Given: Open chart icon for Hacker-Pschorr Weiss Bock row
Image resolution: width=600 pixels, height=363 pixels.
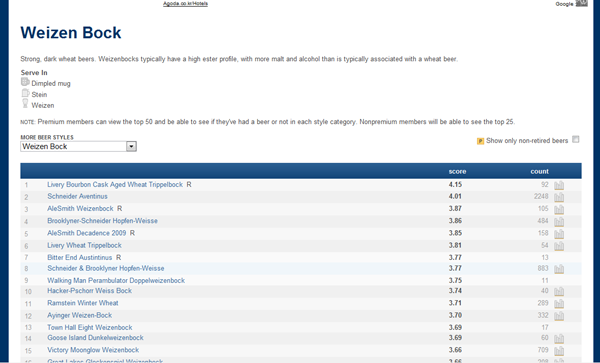Looking at the screenshot, I should click(x=559, y=291).
